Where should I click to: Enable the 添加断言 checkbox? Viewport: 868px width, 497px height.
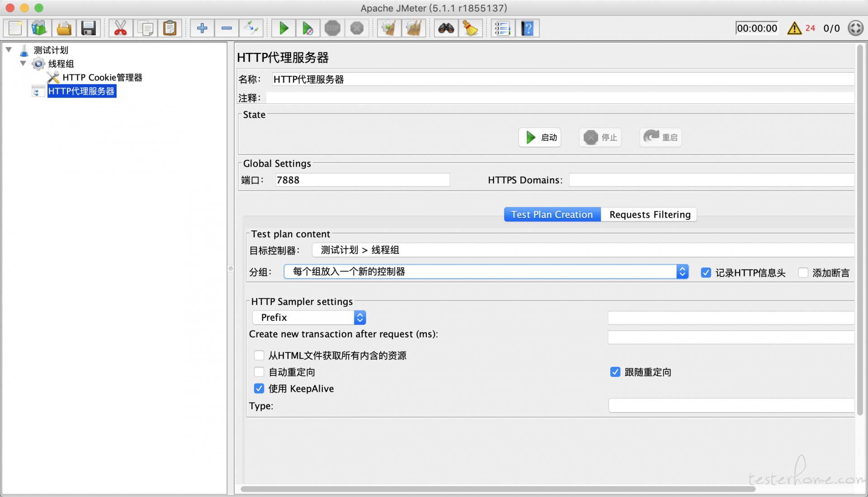[x=803, y=272]
